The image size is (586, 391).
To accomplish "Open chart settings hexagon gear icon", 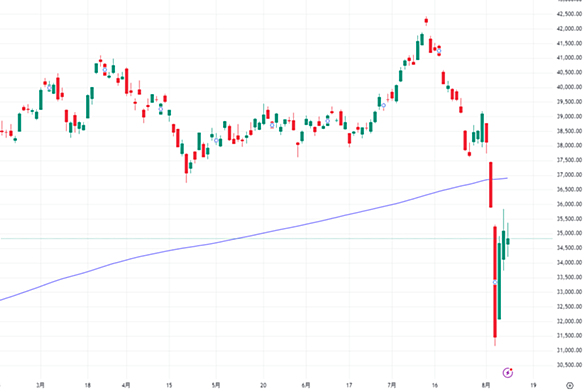I will click(570, 385).
